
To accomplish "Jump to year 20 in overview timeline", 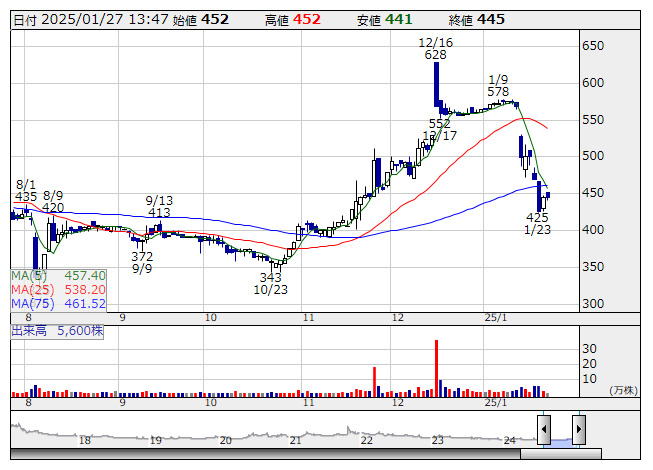I will [x=225, y=440].
